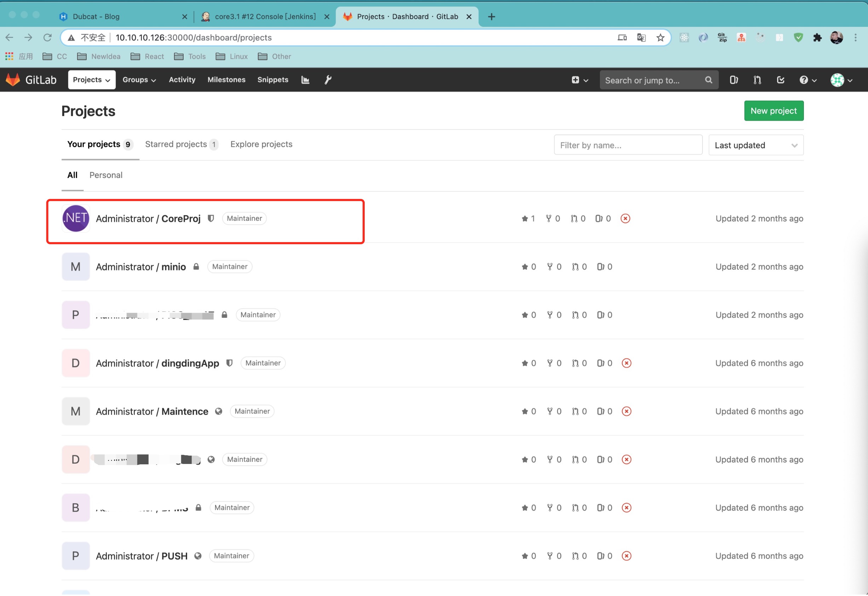Open the Chrome three-dot menu
This screenshot has height=596, width=868.
[x=855, y=38]
